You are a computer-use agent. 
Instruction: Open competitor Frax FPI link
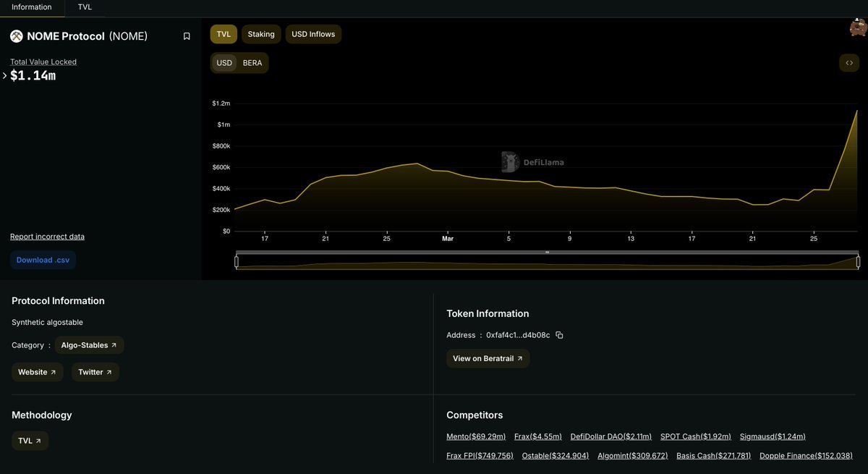[480, 456]
